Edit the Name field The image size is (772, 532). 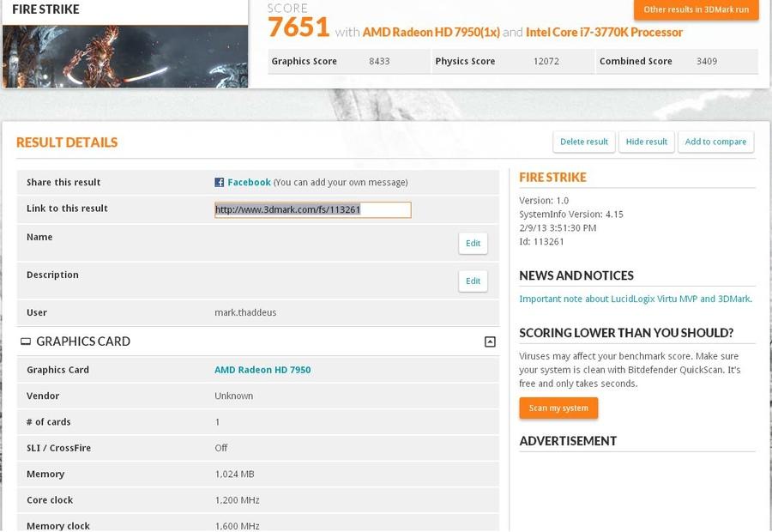pyautogui.click(x=473, y=244)
